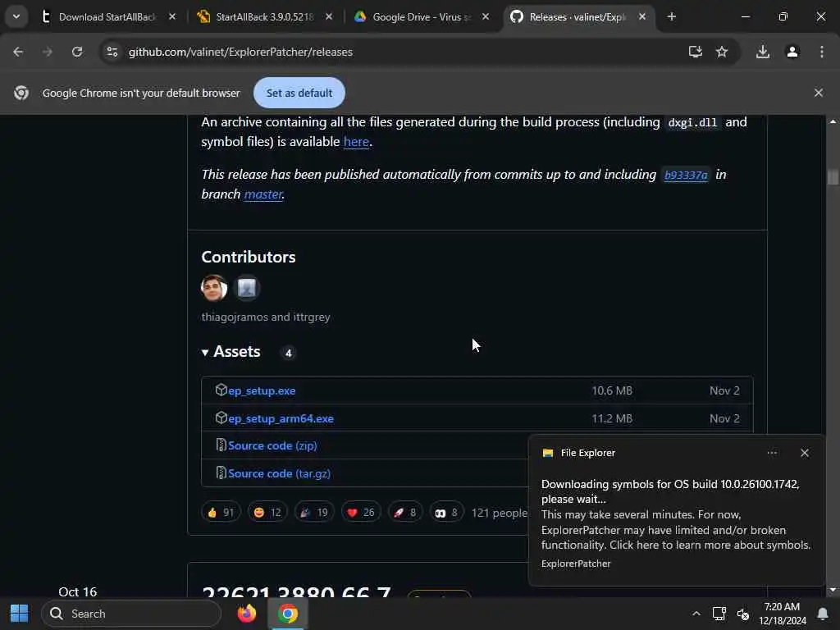The height and width of the screenshot is (630, 840).
Task: Toggle eyes reaction 8
Action: [x=446, y=513]
